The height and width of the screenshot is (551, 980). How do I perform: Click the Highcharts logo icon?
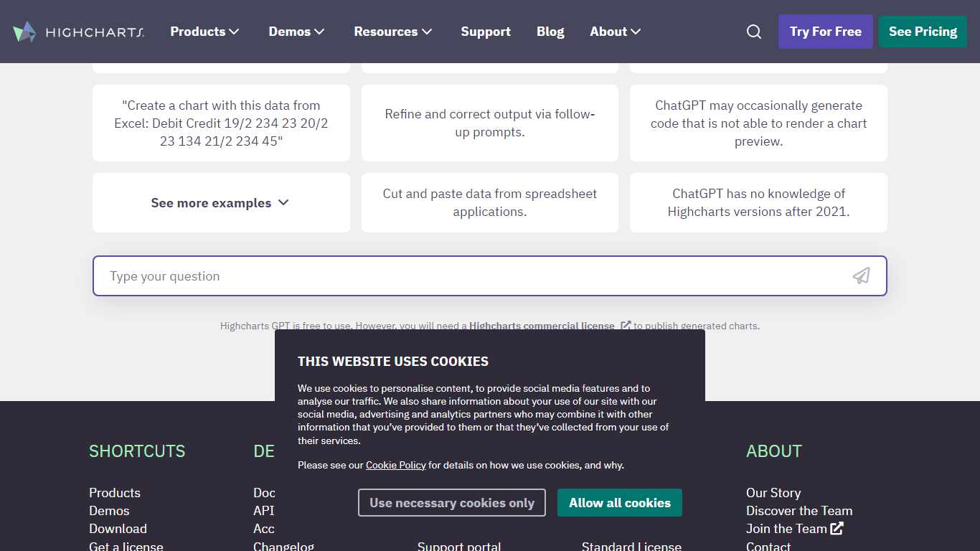pos(24,32)
